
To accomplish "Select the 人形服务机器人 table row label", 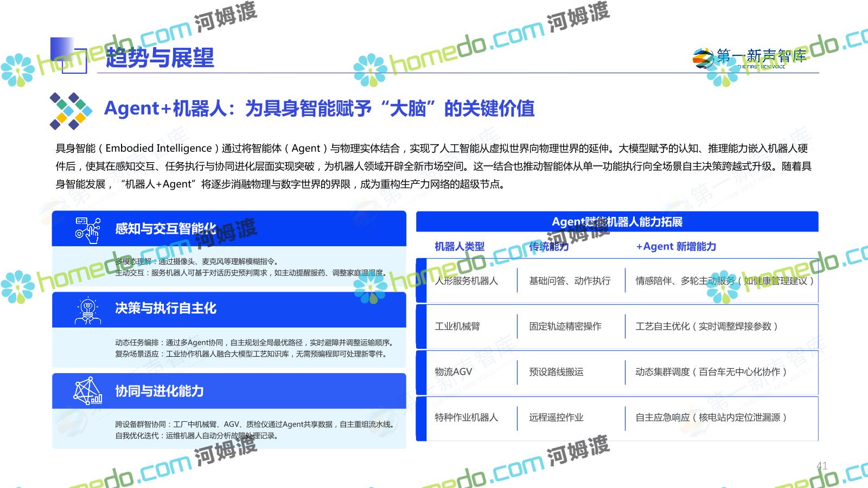I will coord(466,281).
